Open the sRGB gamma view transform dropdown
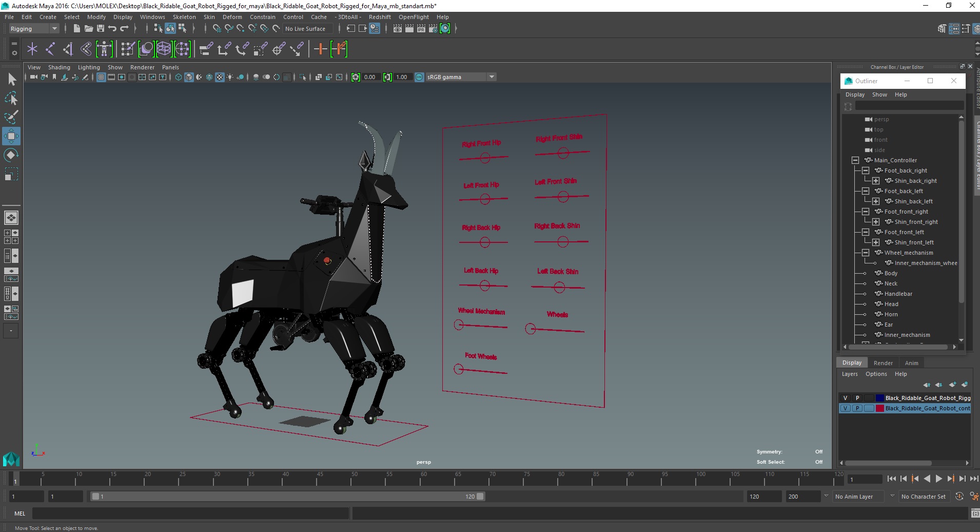Viewport: 980px width, 532px height. [x=492, y=77]
